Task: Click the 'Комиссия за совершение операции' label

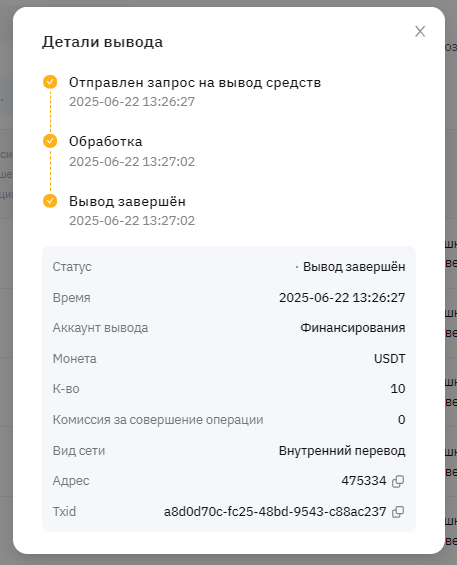Action: [x=158, y=420]
